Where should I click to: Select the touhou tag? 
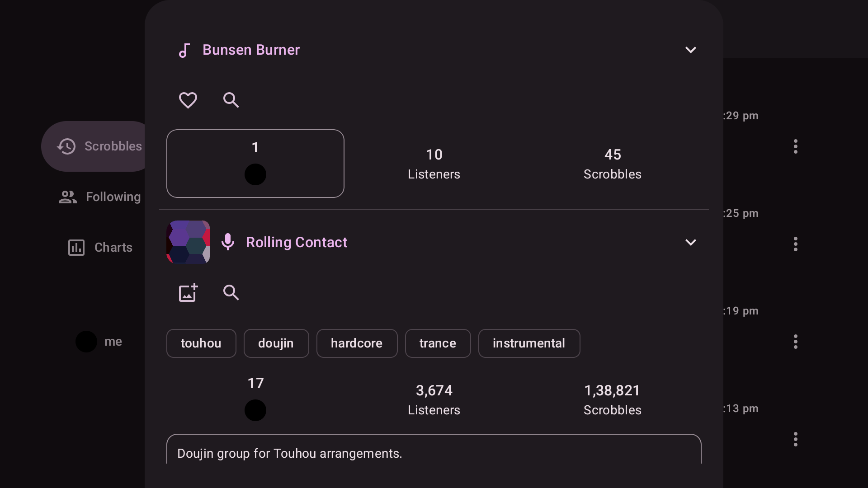[x=201, y=343]
